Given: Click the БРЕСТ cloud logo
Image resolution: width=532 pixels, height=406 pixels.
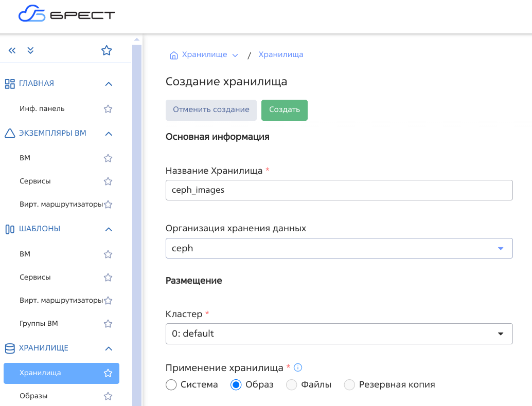Looking at the screenshot, I should coord(67,15).
